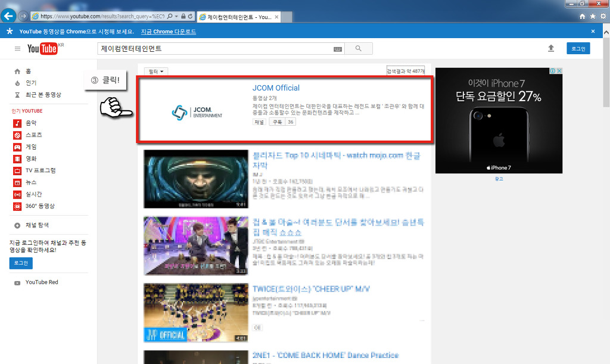
Task: Click the 블리자드 Top 10 시네마틱 video title
Action: point(337,160)
